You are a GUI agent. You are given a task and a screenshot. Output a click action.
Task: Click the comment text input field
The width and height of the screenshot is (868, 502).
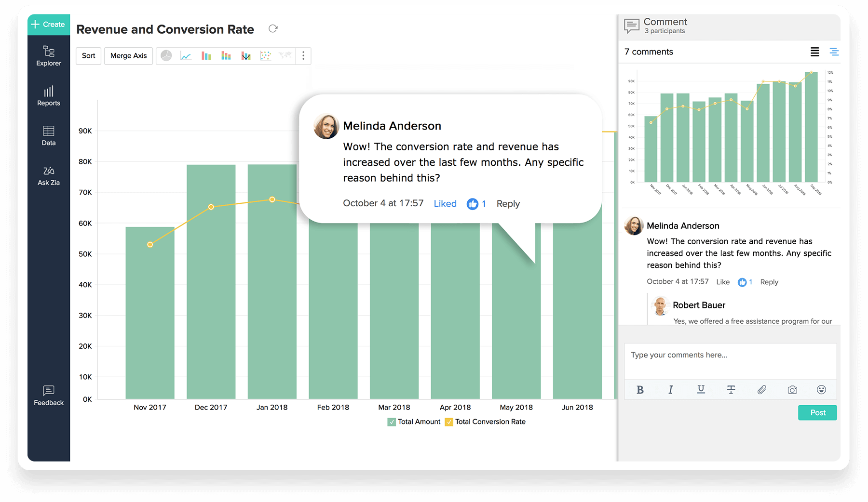pos(730,360)
